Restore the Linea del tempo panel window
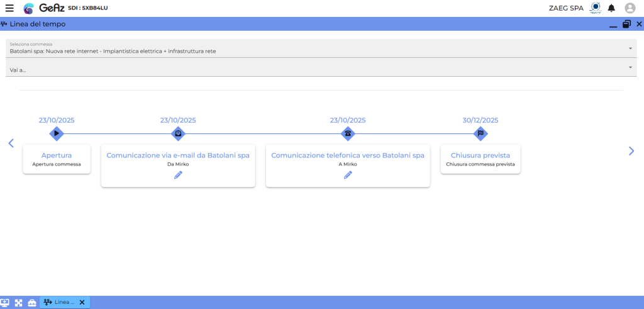This screenshot has height=309, width=644. click(x=626, y=24)
